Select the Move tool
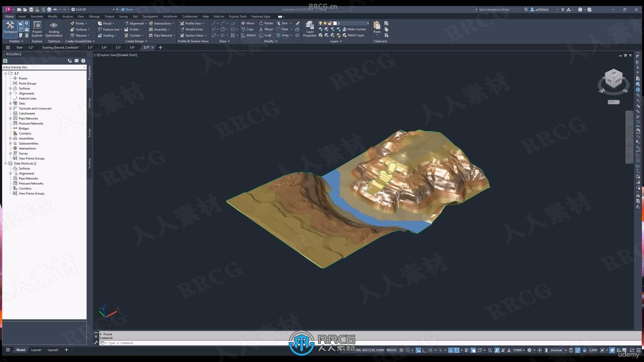This screenshot has width=644, height=362. [248, 23]
